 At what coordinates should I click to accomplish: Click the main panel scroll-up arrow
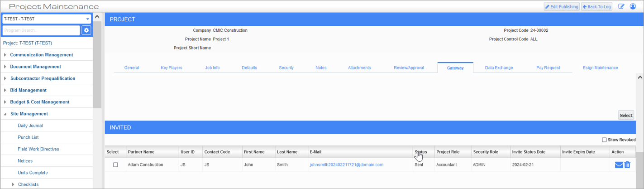[640, 78]
